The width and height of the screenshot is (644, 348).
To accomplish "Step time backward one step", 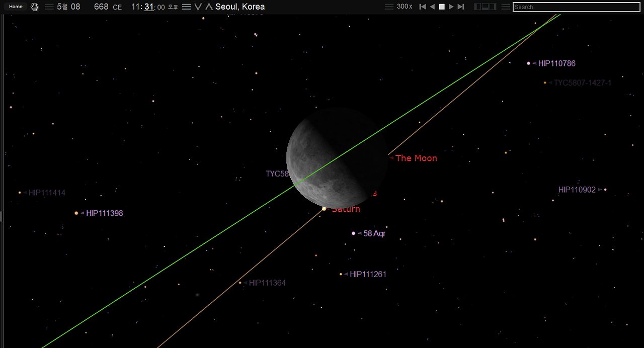I will tap(423, 7).
